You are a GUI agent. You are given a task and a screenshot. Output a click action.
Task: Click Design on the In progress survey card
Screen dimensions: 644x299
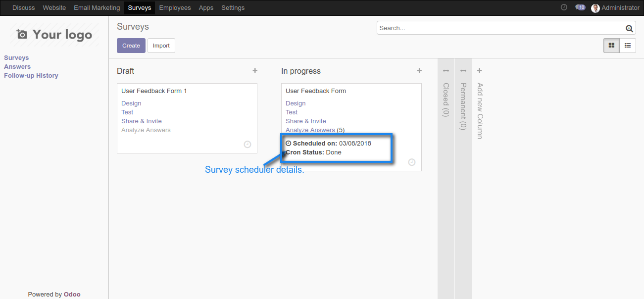tap(296, 103)
